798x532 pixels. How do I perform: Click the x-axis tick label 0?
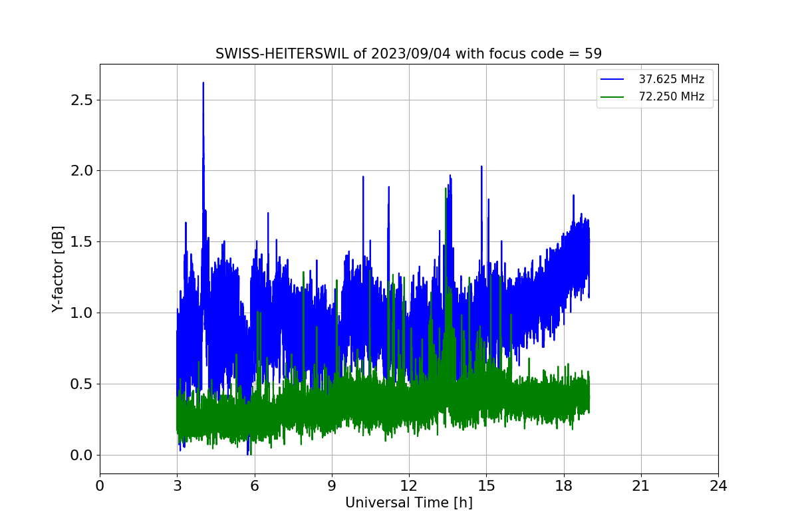coord(100,486)
